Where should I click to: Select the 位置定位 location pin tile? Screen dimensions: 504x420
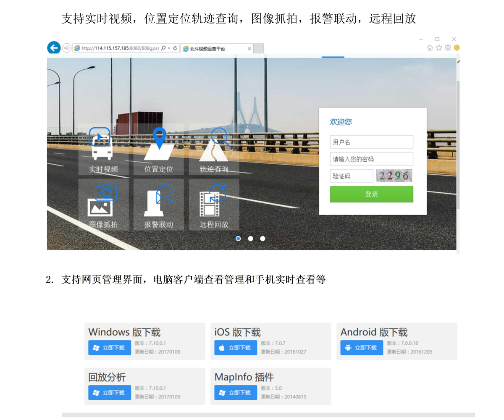159,150
